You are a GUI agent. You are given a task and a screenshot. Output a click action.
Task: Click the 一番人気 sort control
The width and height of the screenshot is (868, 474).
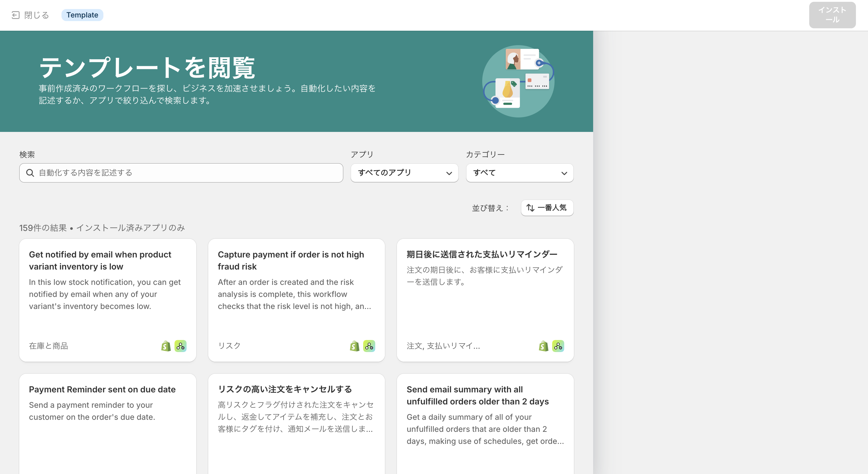546,208
